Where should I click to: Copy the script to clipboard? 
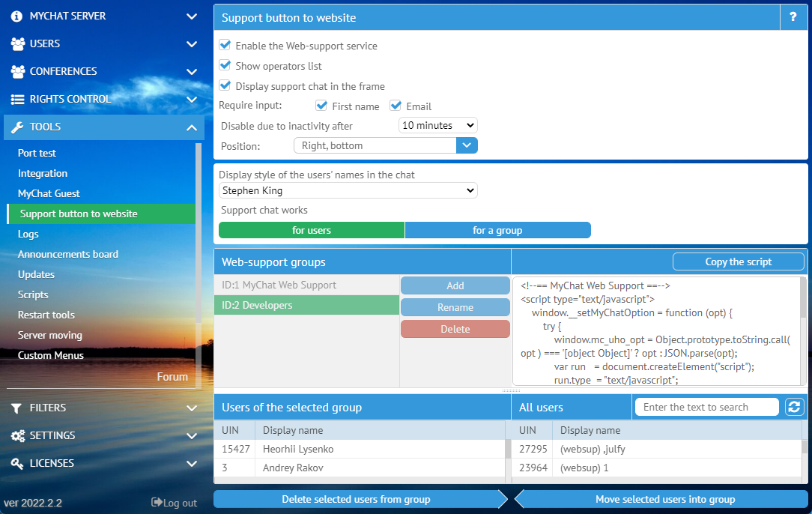click(x=739, y=261)
